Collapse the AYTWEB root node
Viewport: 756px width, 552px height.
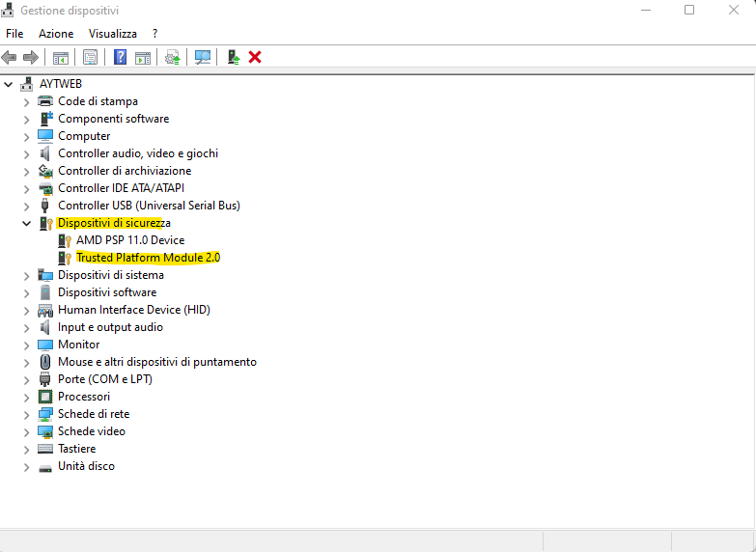(x=9, y=84)
